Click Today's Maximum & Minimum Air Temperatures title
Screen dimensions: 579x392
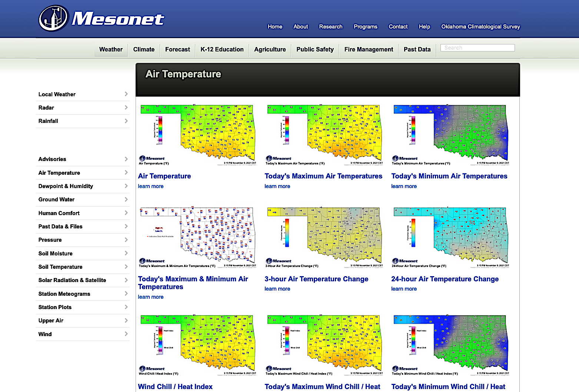[193, 283]
